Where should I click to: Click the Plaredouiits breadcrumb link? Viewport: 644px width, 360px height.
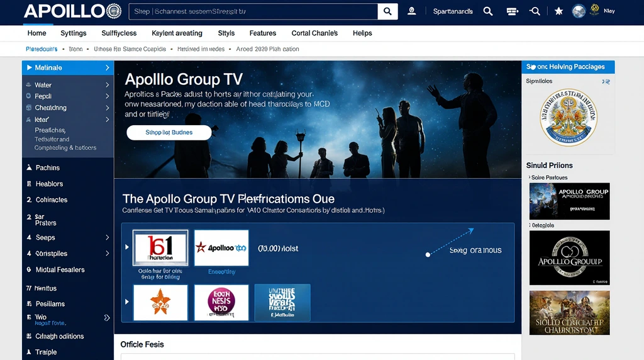pyautogui.click(x=42, y=49)
